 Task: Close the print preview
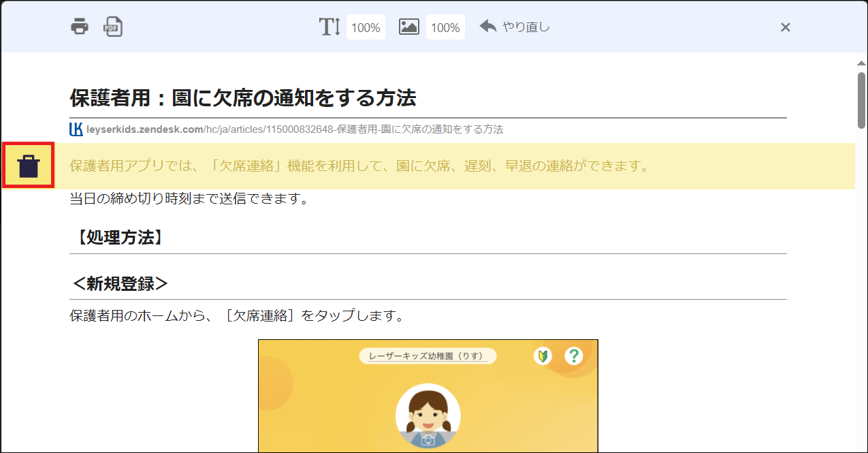[x=785, y=27]
